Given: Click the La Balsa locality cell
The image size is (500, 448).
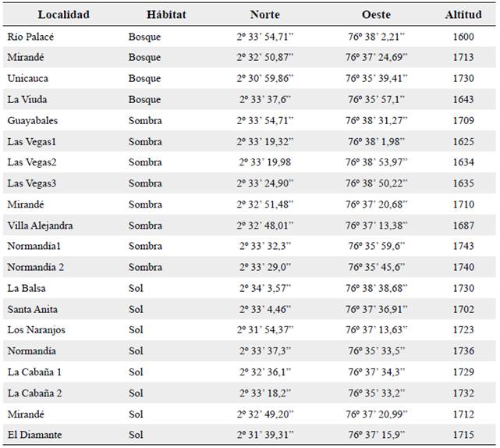Looking at the screenshot, I should pyautogui.click(x=26, y=288).
